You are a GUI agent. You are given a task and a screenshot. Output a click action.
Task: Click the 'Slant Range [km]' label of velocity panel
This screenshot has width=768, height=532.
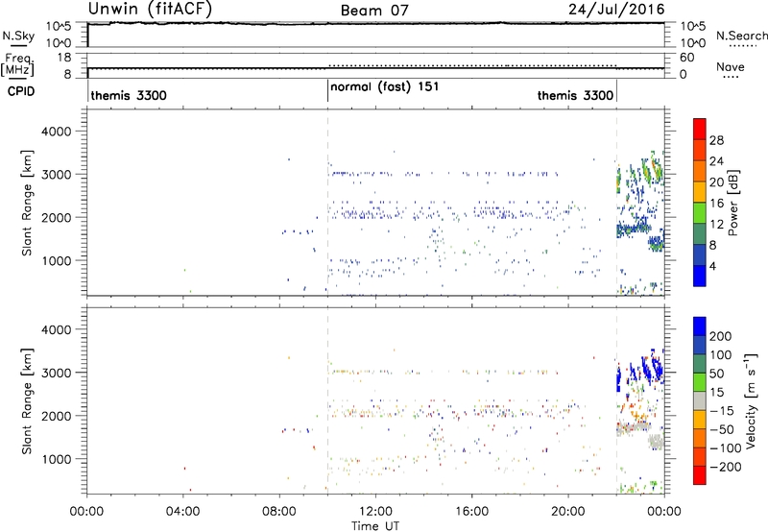27,401
